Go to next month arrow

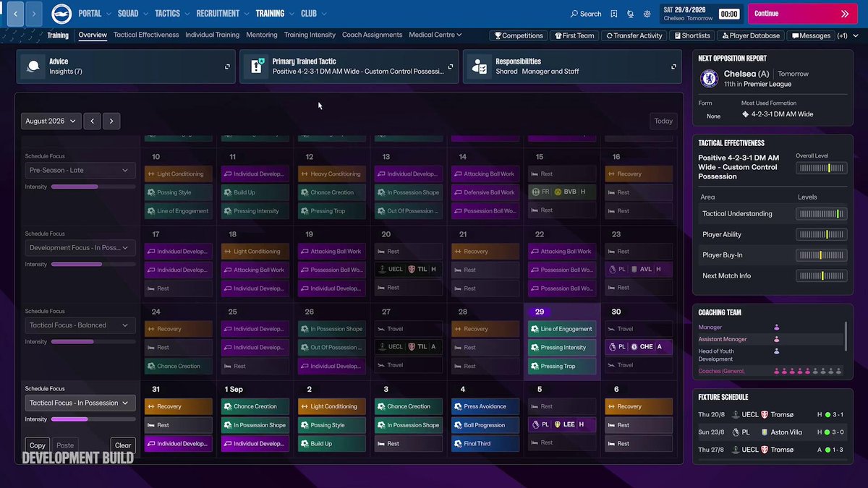pos(111,121)
